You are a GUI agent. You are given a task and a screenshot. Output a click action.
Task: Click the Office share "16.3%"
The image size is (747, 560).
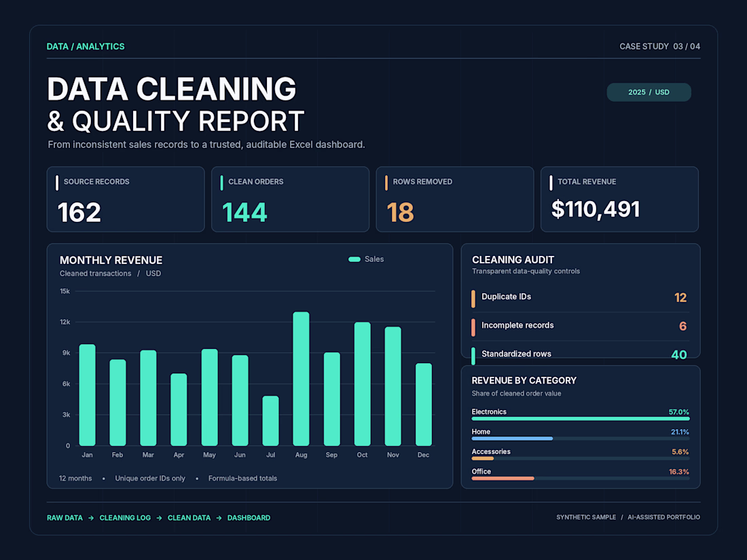[x=679, y=472]
